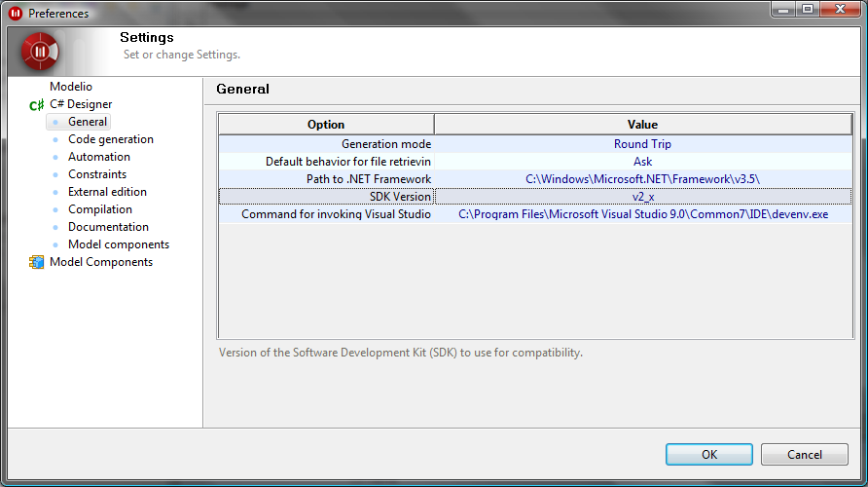868x487 pixels.
Task: Open the Documentation settings page
Action: [x=109, y=227]
